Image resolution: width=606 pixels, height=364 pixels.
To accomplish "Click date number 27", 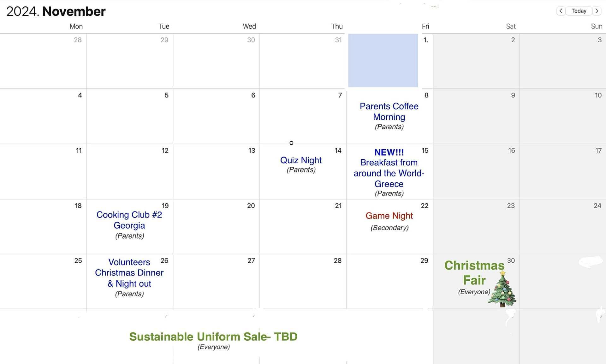I will (251, 261).
